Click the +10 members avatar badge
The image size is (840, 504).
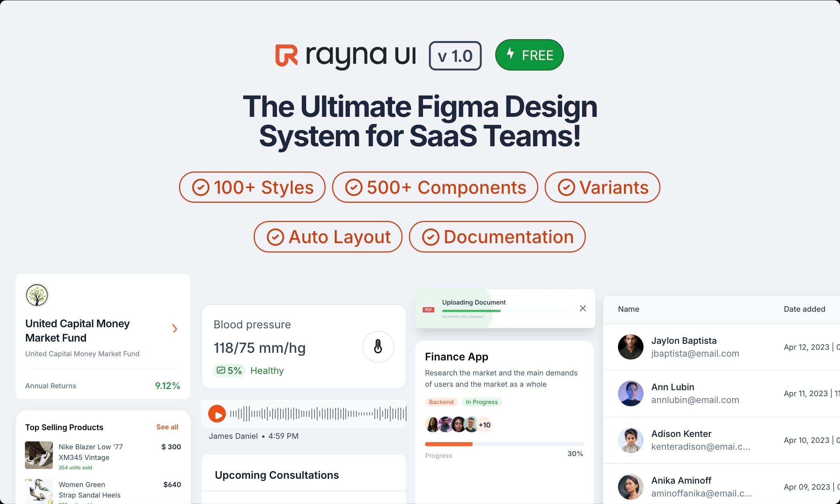pyautogui.click(x=484, y=425)
